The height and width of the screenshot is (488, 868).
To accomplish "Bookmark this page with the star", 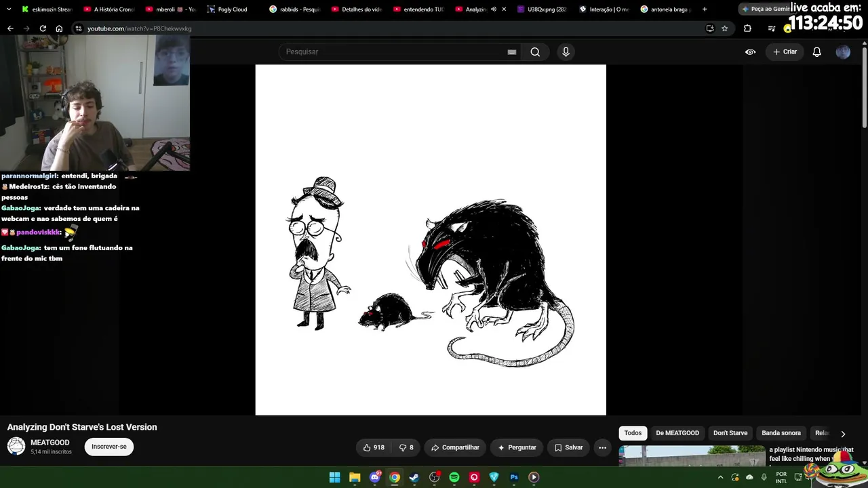I will coord(725,28).
